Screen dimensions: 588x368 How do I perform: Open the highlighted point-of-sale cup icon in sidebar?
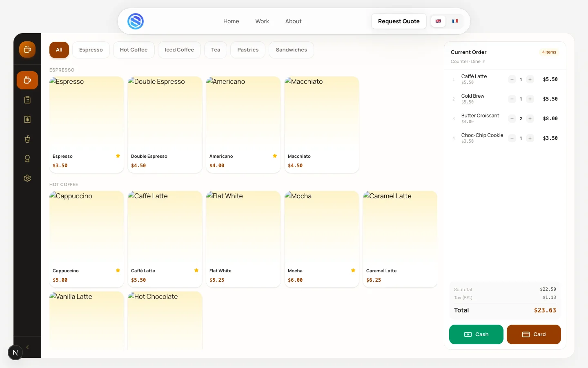point(27,80)
